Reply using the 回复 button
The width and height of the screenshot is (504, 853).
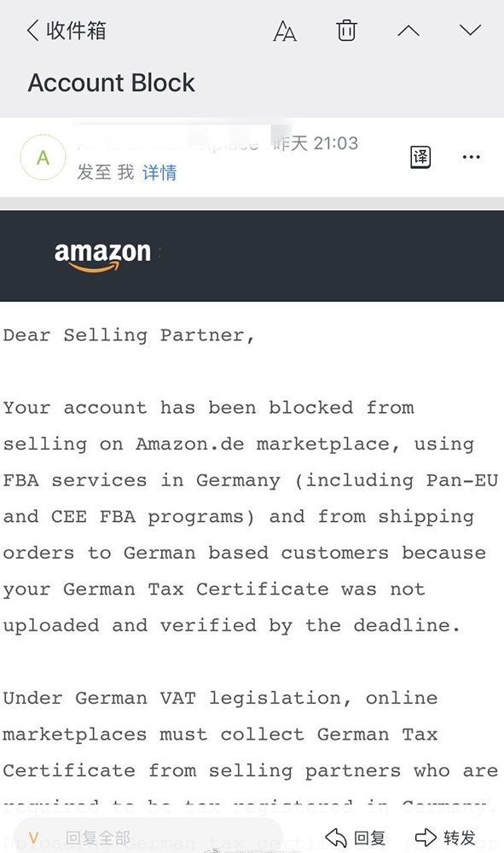[x=356, y=838]
